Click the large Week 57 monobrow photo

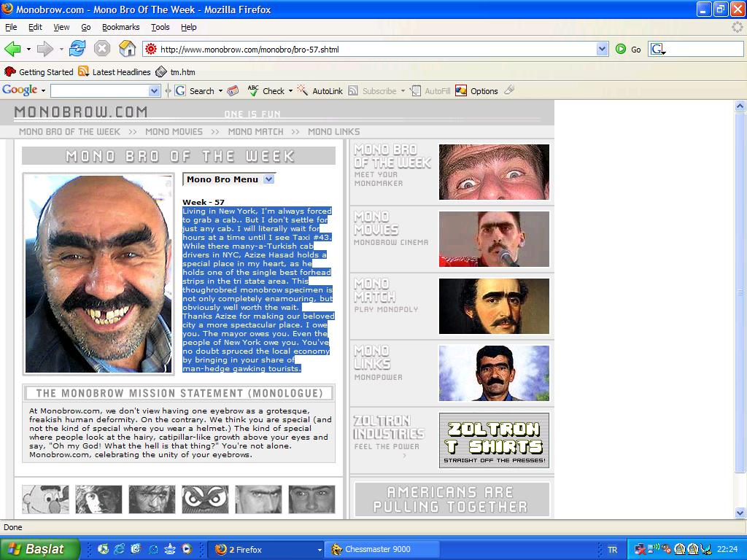98,274
